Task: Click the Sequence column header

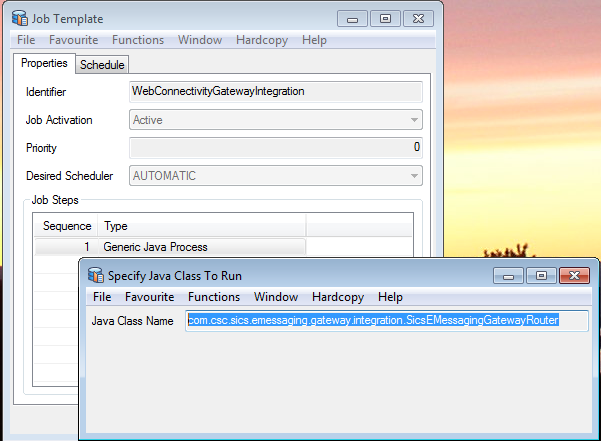Action: (x=66, y=226)
